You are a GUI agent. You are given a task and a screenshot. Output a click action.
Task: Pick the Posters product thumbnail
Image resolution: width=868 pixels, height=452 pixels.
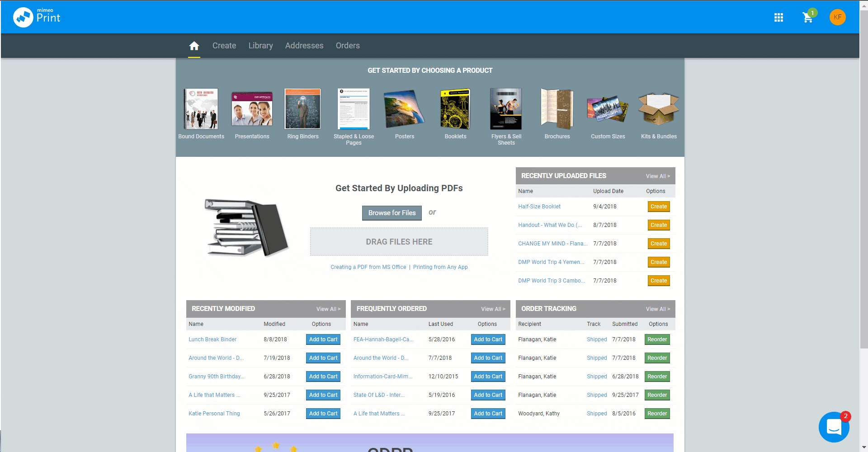click(x=404, y=109)
